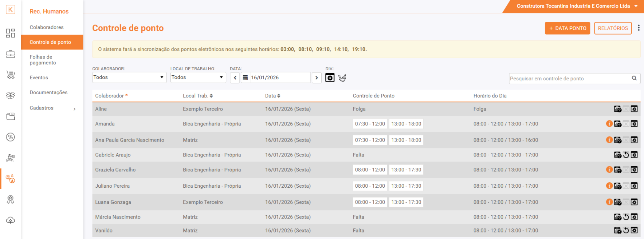Click the gear window icon in Vanildo's row
This screenshot has width=644, height=239.
634,230
